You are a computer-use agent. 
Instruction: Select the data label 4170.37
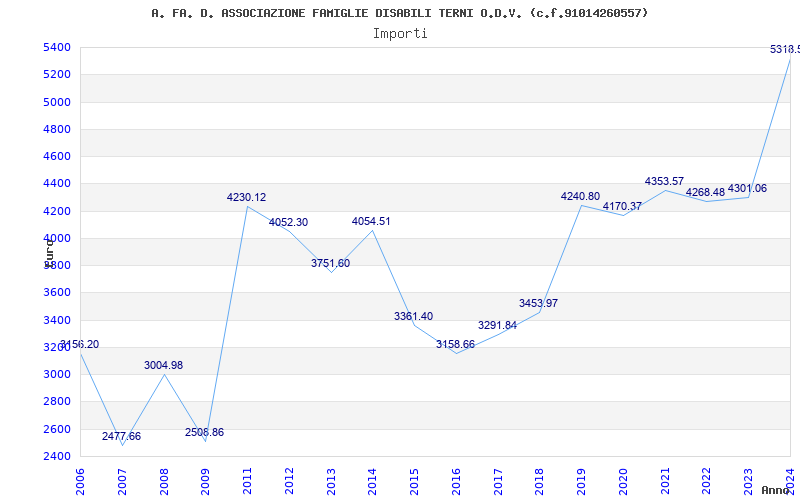pos(622,206)
